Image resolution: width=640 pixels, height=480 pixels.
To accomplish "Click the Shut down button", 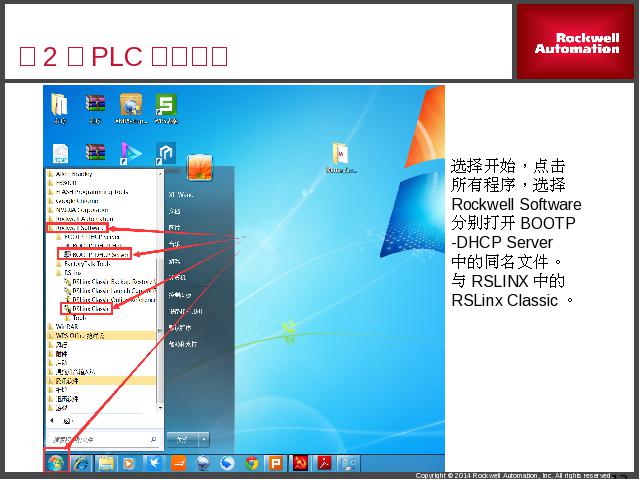I will click(x=182, y=440).
